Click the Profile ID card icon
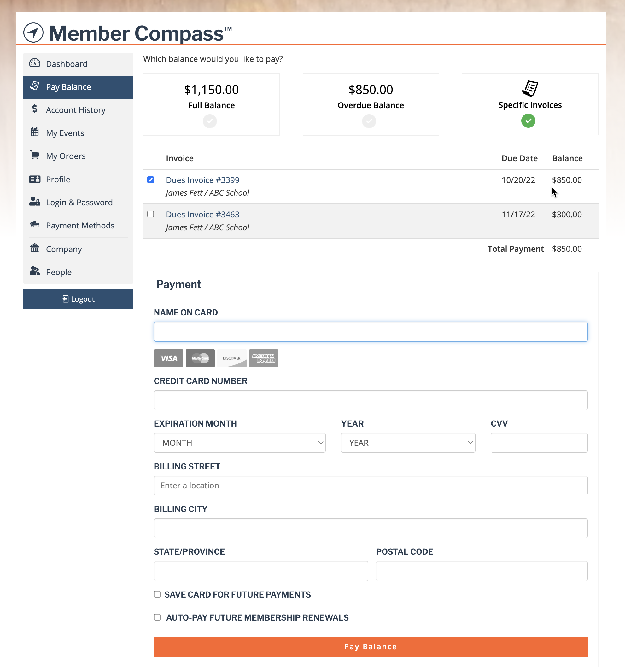This screenshot has width=625, height=672. pos(34,179)
